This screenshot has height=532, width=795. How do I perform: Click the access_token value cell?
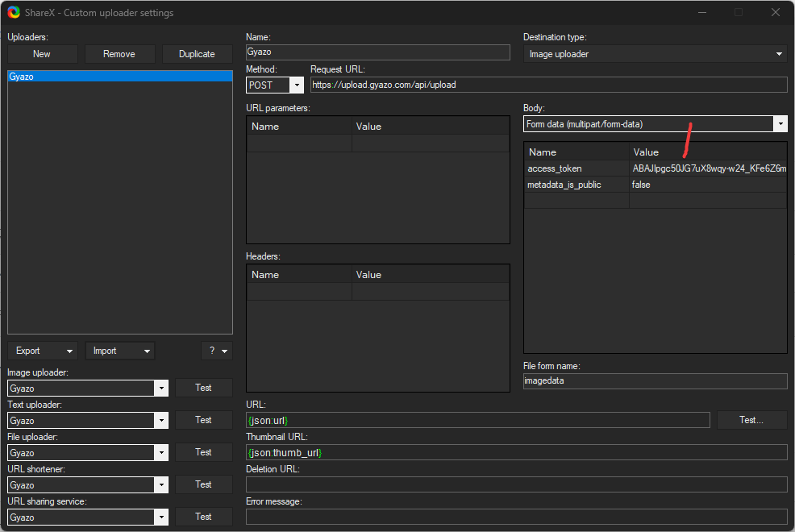[x=708, y=168]
